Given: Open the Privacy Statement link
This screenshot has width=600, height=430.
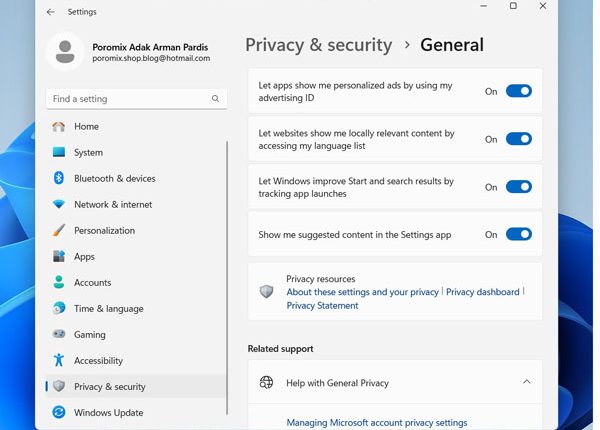Looking at the screenshot, I should (322, 305).
